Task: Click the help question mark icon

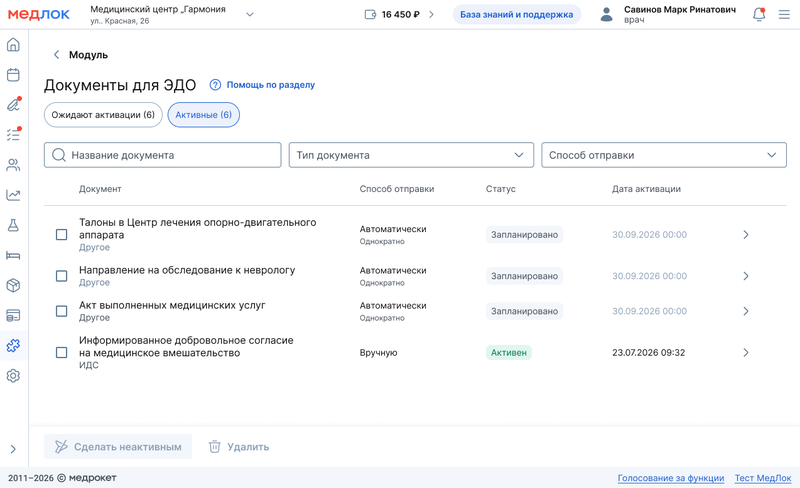Action: [x=215, y=85]
